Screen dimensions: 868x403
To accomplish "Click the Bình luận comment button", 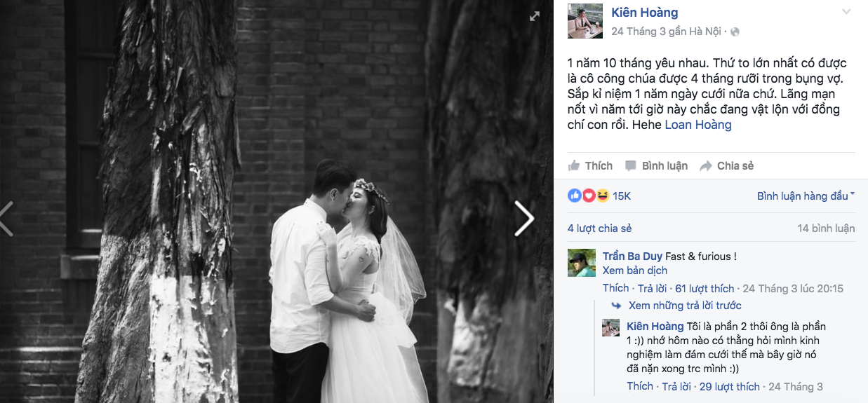I will pyautogui.click(x=656, y=166).
